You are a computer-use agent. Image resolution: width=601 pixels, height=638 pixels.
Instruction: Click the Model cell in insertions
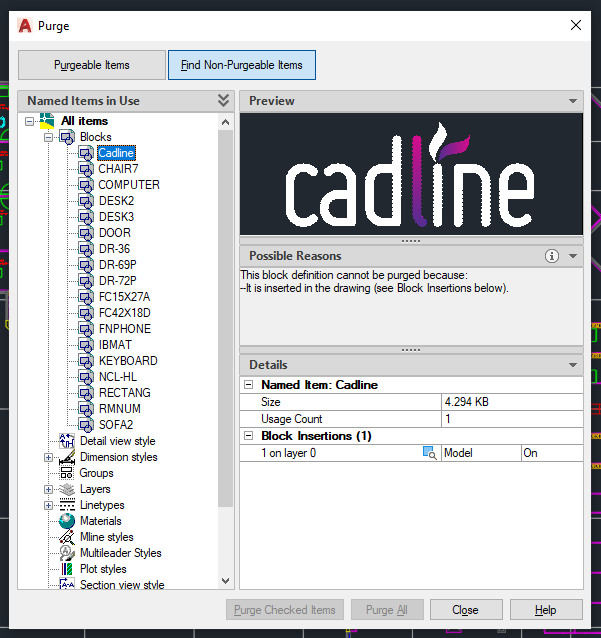481,453
